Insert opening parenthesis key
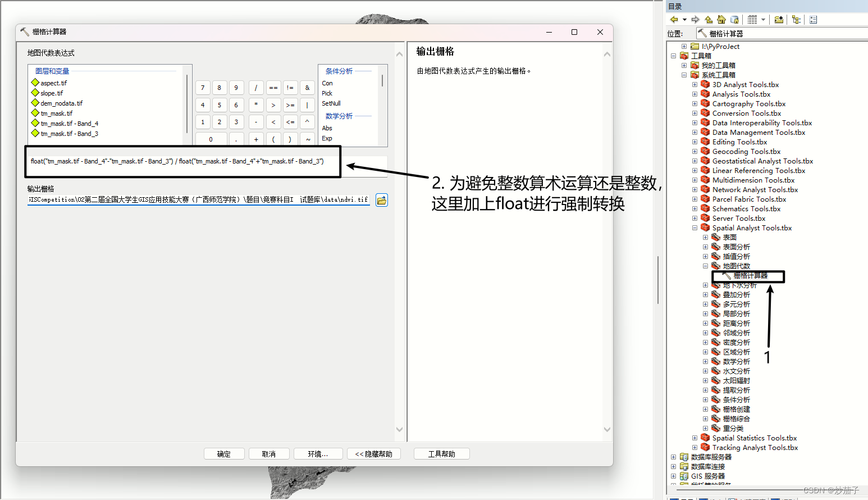The image size is (868, 500). [x=273, y=139]
